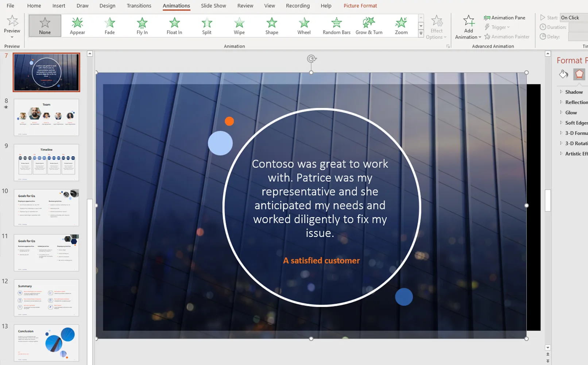
Task: Switch to the View tab
Action: (x=270, y=5)
